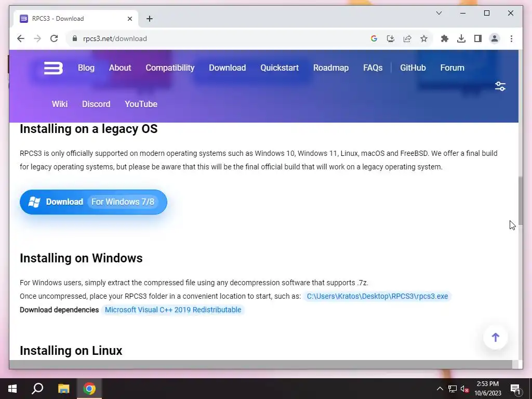Open the Chrome downloads icon
Screen dimensions: 532x399
(x=461, y=38)
